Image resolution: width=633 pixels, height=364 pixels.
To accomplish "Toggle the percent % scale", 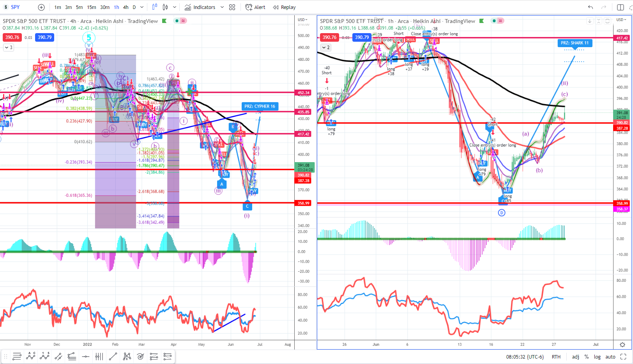I will point(587,357).
